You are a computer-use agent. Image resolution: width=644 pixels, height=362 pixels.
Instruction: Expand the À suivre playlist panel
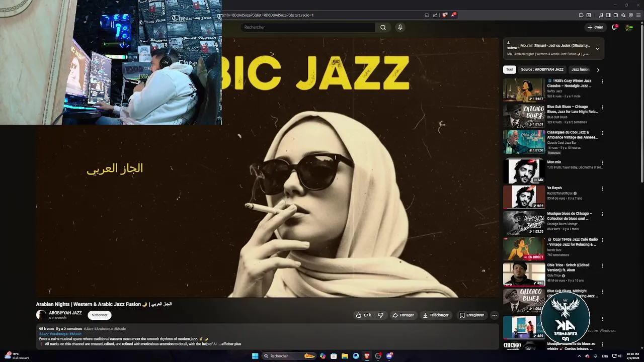[597, 49]
